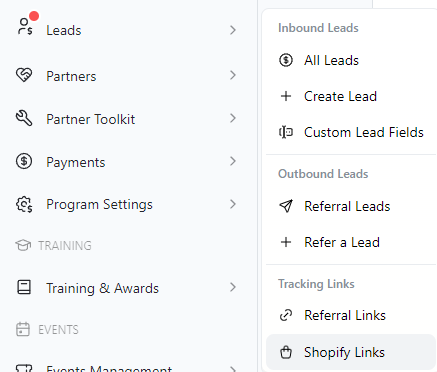Click the Leads person-dollar icon
Viewport: 437px width, 372px height.
25,27
